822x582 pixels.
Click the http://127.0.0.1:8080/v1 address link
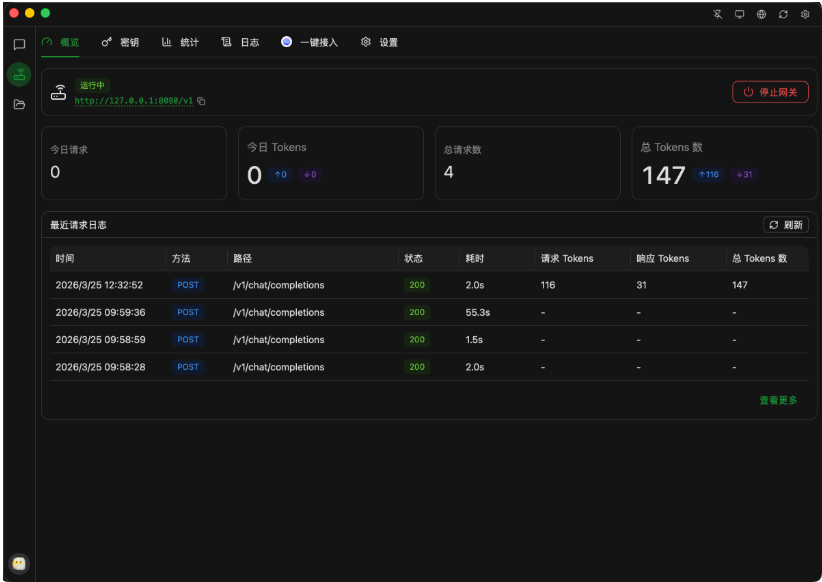(133, 101)
